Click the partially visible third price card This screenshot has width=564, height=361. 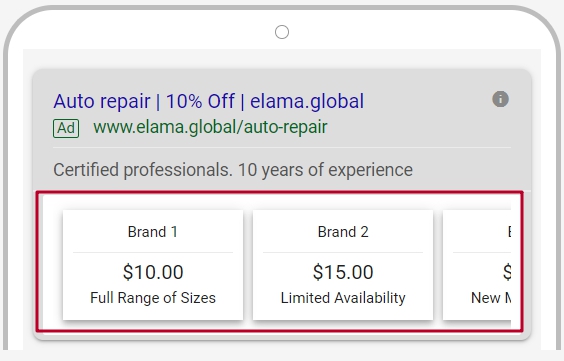pos(477,265)
